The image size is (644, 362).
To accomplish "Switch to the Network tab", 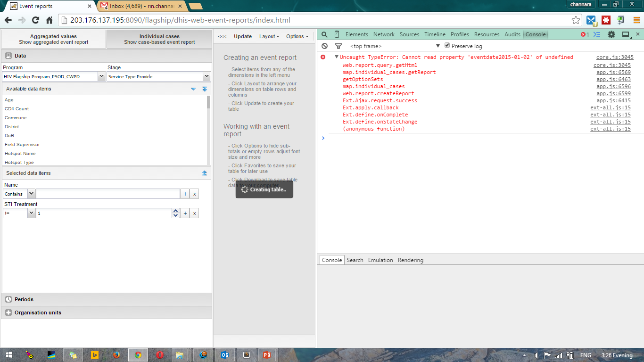I will pyautogui.click(x=384, y=34).
